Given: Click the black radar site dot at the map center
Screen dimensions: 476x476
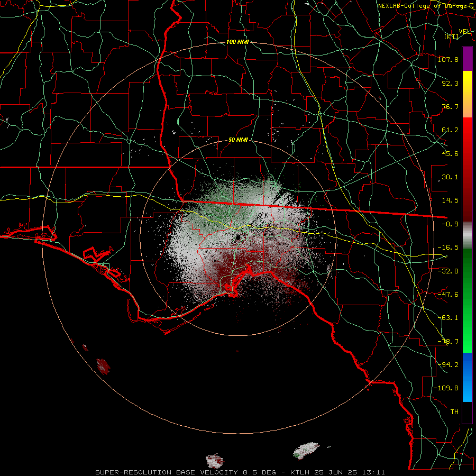Looking at the screenshot, I should (x=238, y=237).
